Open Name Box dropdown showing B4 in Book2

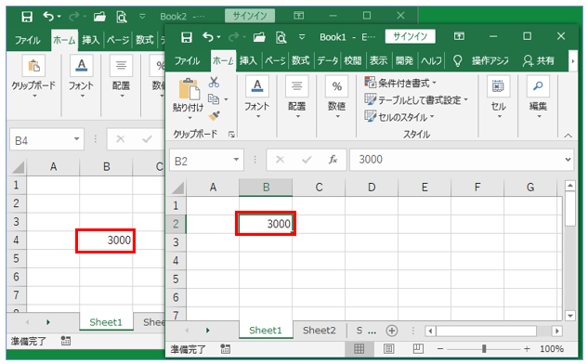tap(76, 139)
